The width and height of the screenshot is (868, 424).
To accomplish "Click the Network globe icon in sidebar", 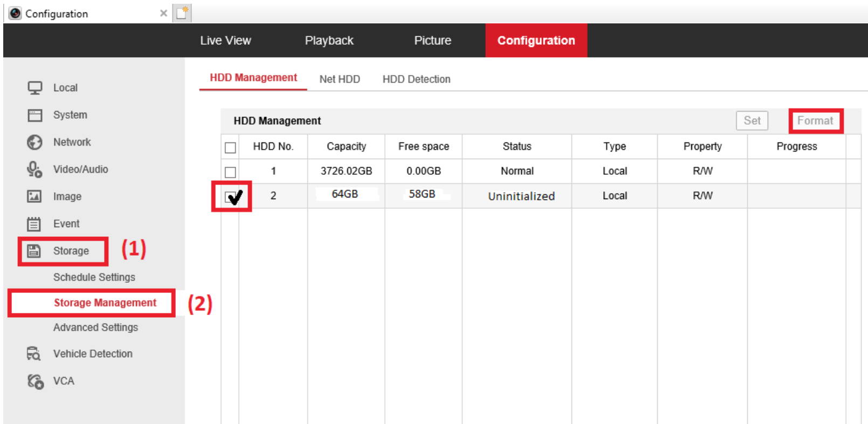I will (x=35, y=142).
